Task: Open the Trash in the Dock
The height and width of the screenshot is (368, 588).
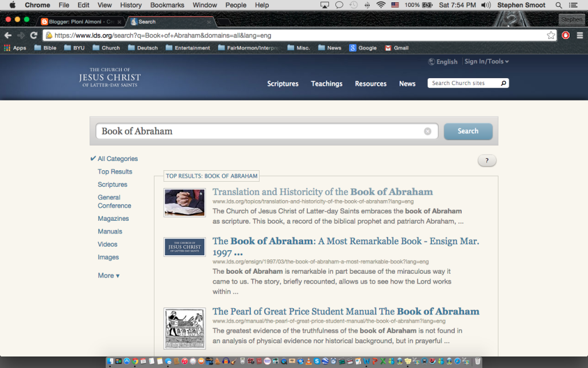Action: pyautogui.click(x=477, y=361)
